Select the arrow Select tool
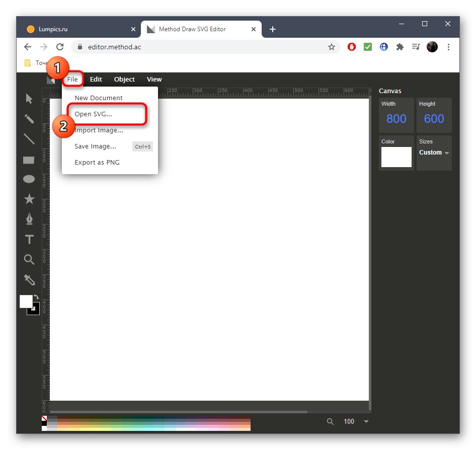Image resolution: width=476 pixels, height=450 pixels. tap(29, 99)
